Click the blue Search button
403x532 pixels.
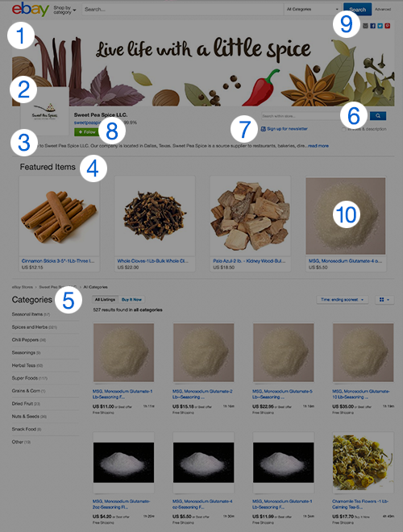click(x=357, y=10)
